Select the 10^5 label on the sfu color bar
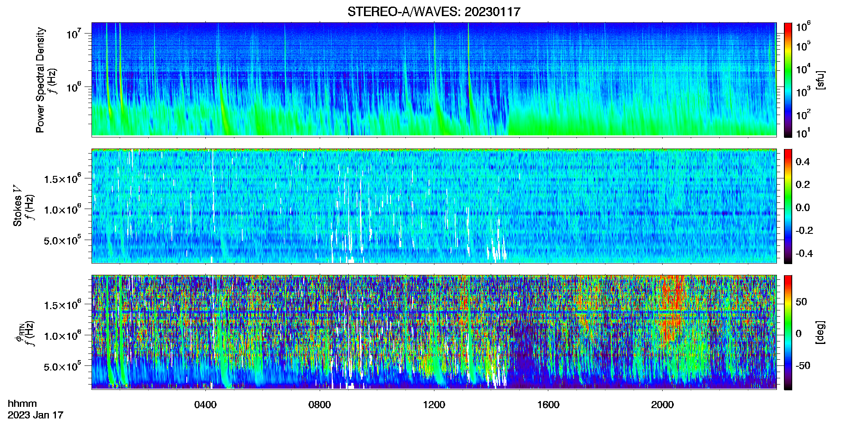The height and width of the screenshot is (447, 868). [803, 46]
